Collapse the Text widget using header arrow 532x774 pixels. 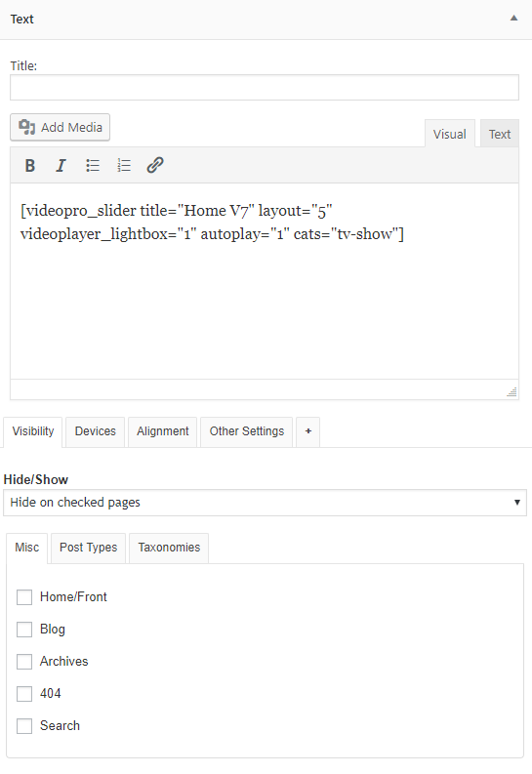pyautogui.click(x=513, y=19)
